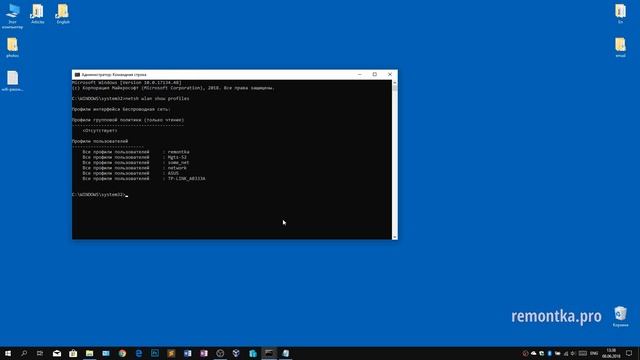The height and width of the screenshot is (360, 640).
Task: Switch the ENG input language indicator
Action: click(x=594, y=353)
